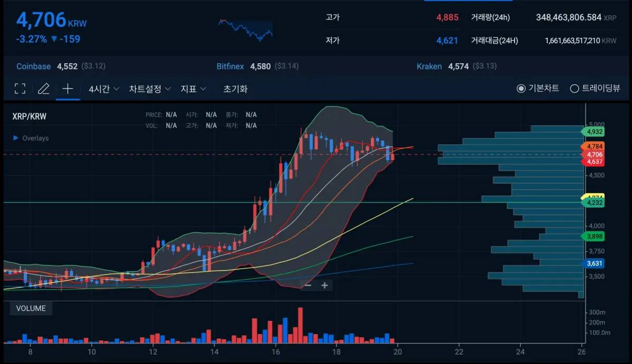Click the 4,637 price tag
Image resolution: width=632 pixels, height=364 pixels.
(x=593, y=162)
